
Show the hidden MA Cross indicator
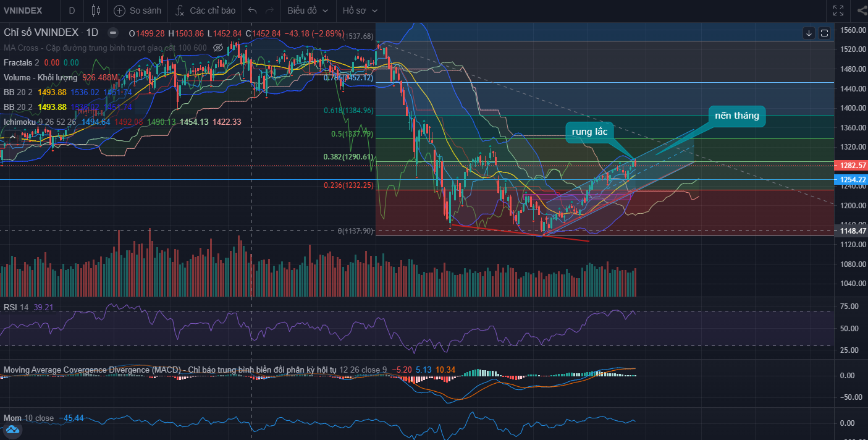click(217, 48)
